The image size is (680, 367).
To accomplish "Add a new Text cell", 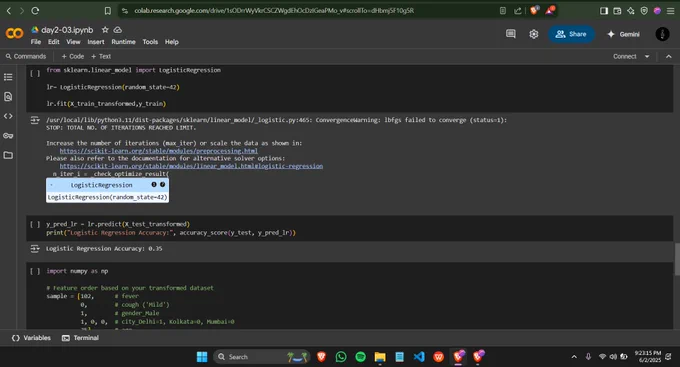I will (101, 56).
